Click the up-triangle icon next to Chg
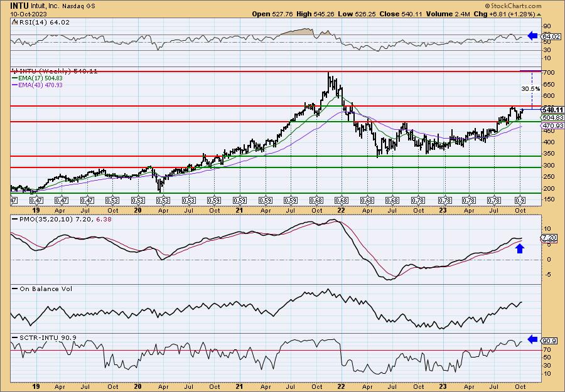This screenshot has width=565, height=392. 539,14
